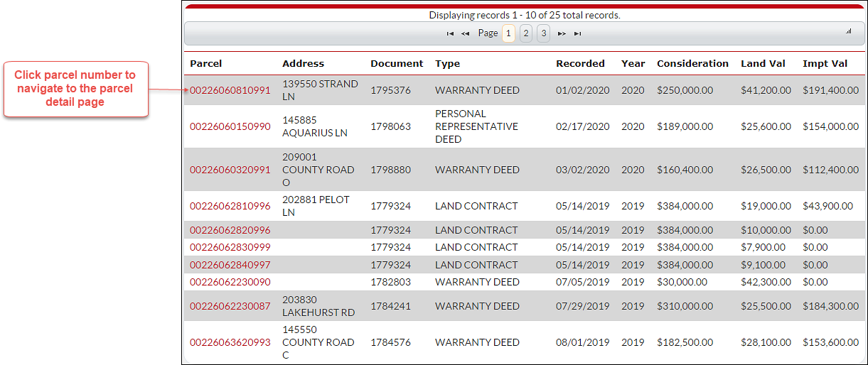The height and width of the screenshot is (365, 868).
Task: Click the small chart icon in pager bar
Action: (x=849, y=31)
